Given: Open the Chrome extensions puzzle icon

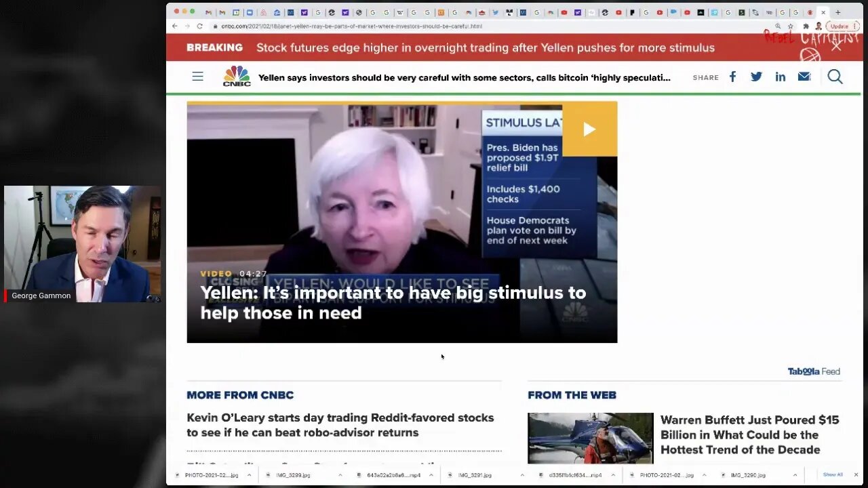Looking at the screenshot, I should pyautogui.click(x=806, y=26).
